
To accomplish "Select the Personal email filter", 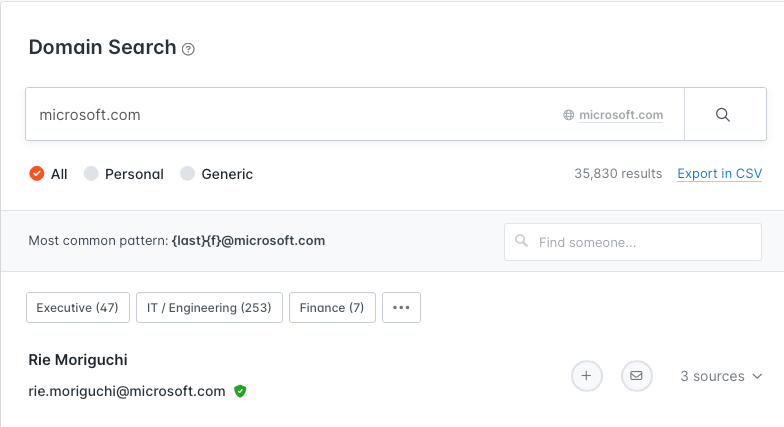I will click(x=91, y=174).
